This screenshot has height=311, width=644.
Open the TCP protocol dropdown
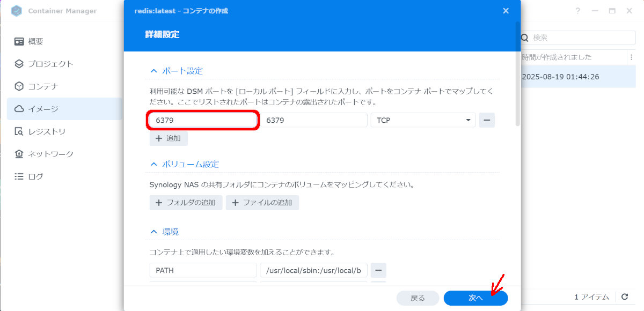tap(422, 120)
